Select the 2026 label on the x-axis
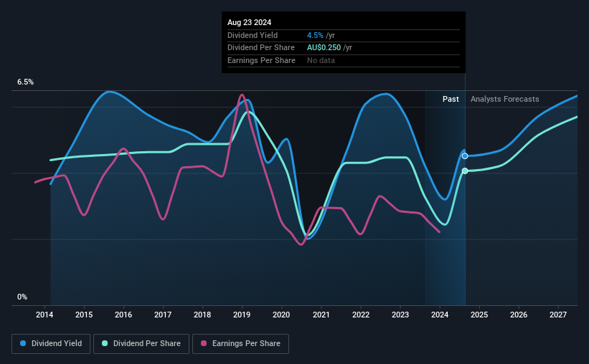The width and height of the screenshot is (589, 364). (x=519, y=315)
